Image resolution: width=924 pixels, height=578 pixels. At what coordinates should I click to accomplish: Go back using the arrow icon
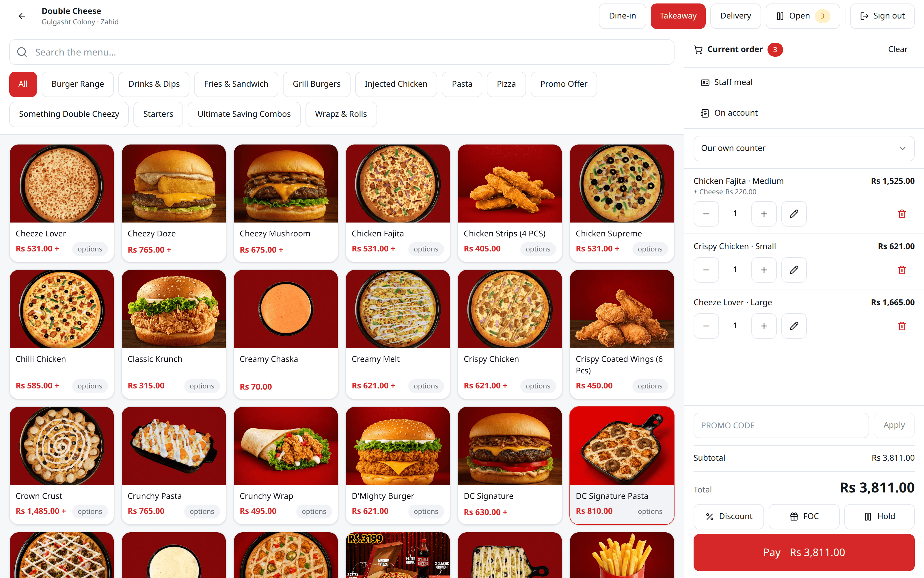(x=22, y=16)
